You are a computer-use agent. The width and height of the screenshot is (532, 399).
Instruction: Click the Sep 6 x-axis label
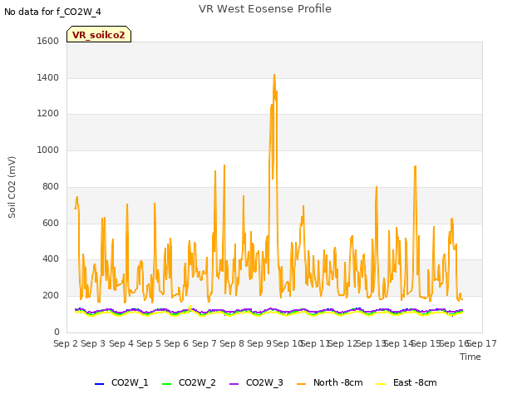176,343
